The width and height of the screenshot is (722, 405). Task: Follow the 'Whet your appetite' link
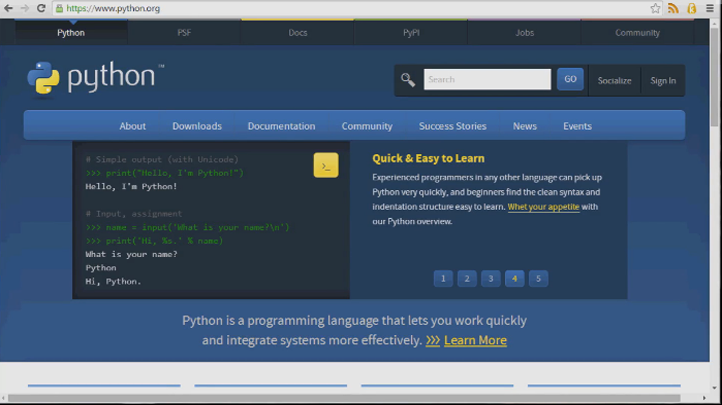(x=543, y=207)
